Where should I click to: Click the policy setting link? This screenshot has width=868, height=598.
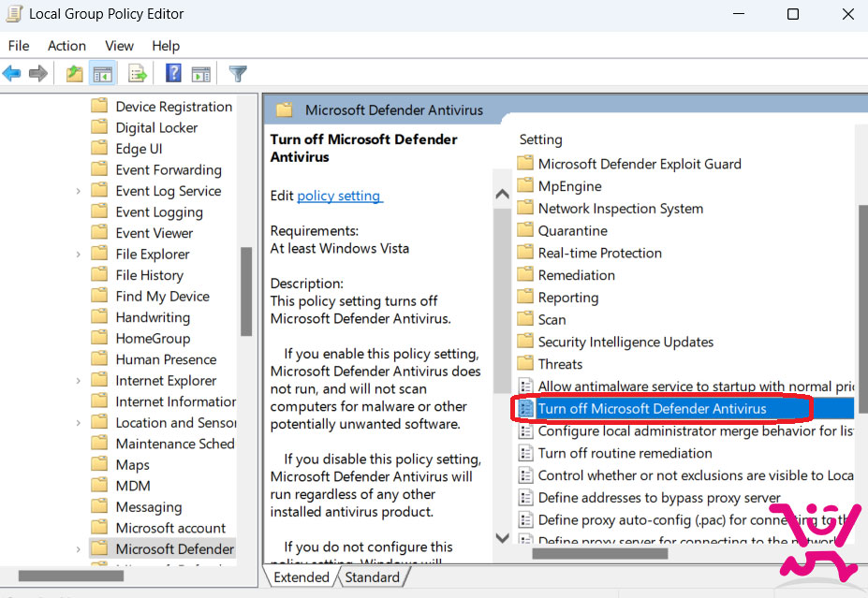pos(339,196)
